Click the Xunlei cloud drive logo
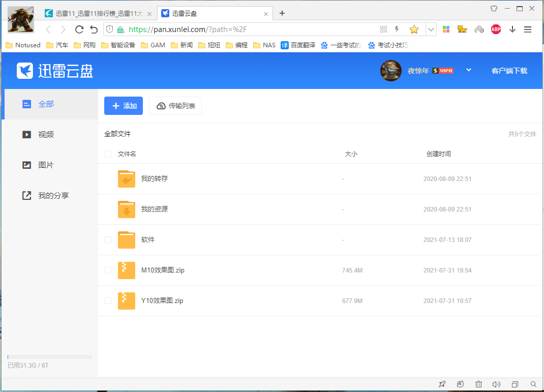 pyautogui.click(x=55, y=71)
